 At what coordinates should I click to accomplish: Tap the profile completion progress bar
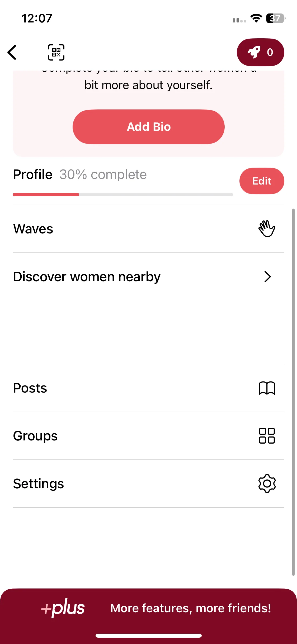[123, 195]
